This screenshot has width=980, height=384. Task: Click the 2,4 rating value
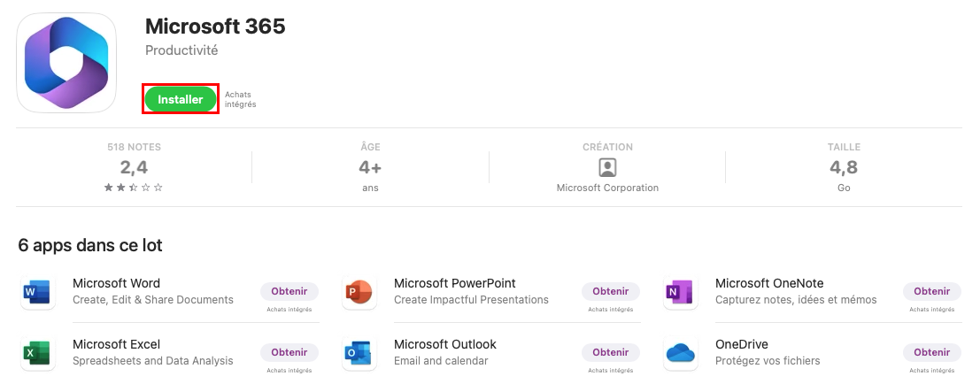click(x=134, y=167)
